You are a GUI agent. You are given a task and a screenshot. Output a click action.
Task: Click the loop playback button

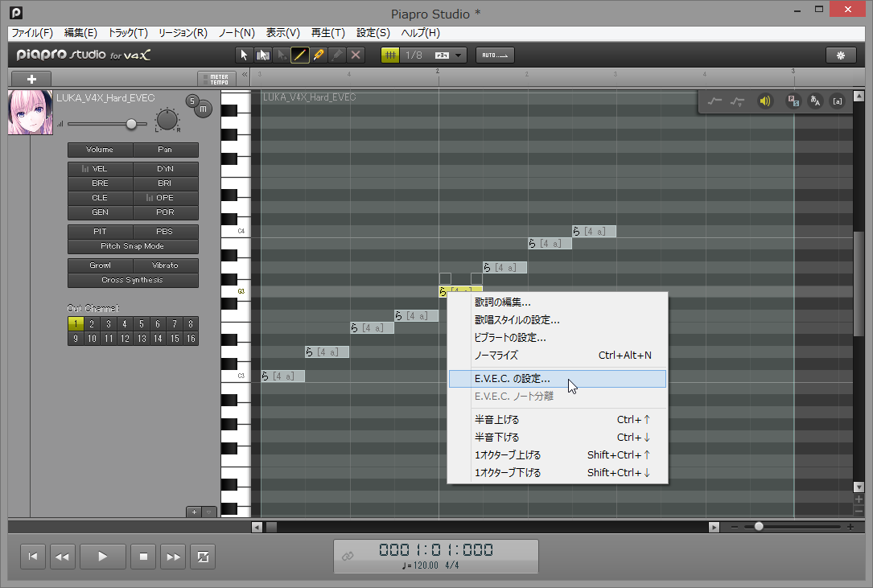[x=204, y=557]
